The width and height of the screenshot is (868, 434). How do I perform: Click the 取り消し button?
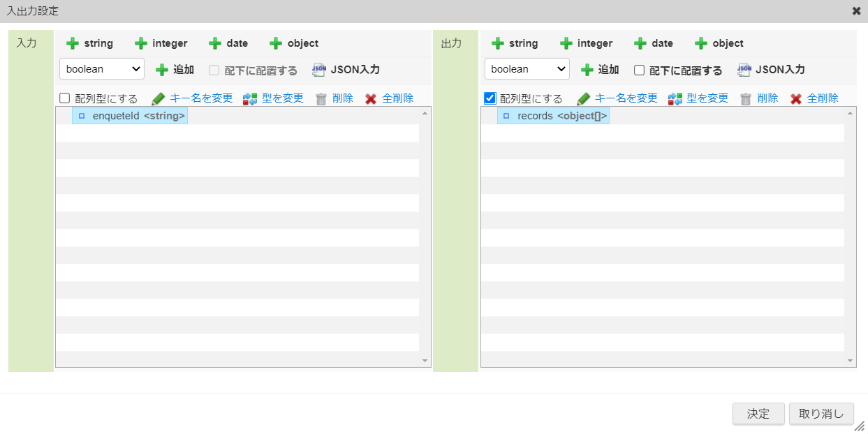(x=821, y=414)
